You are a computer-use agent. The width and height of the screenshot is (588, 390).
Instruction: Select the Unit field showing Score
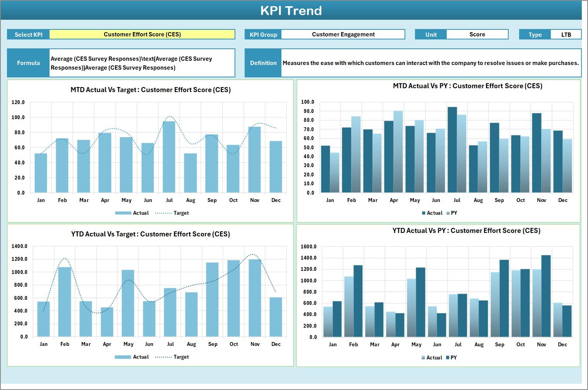tap(477, 34)
